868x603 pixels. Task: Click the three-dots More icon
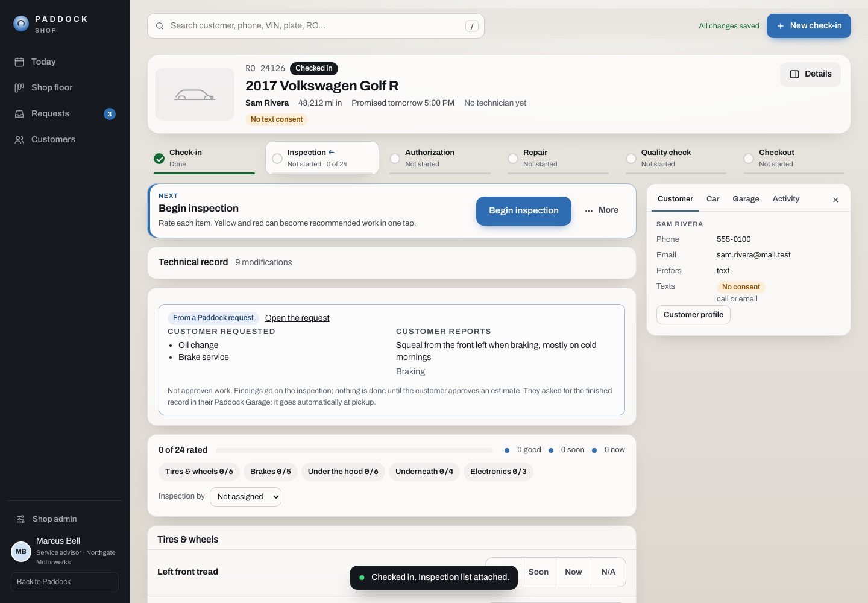(x=589, y=210)
